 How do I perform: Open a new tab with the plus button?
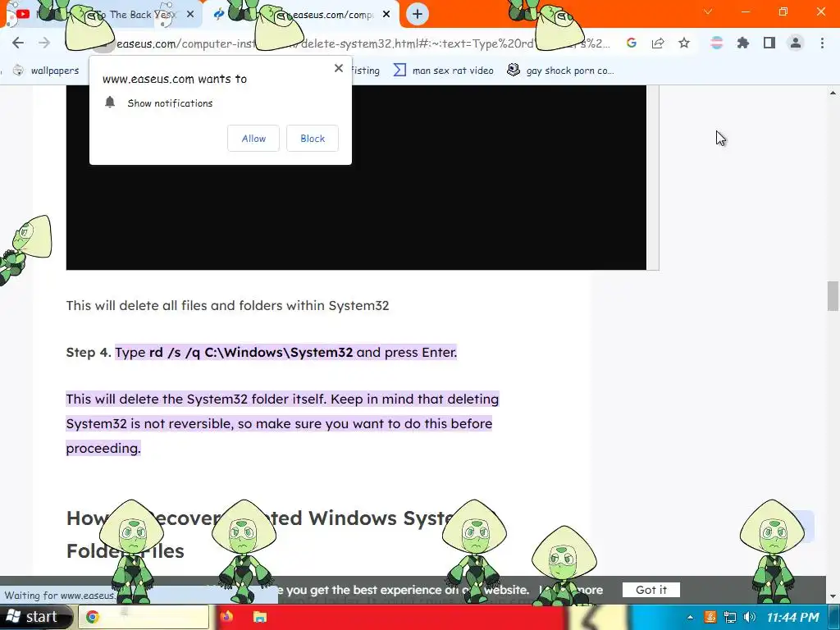pos(418,14)
